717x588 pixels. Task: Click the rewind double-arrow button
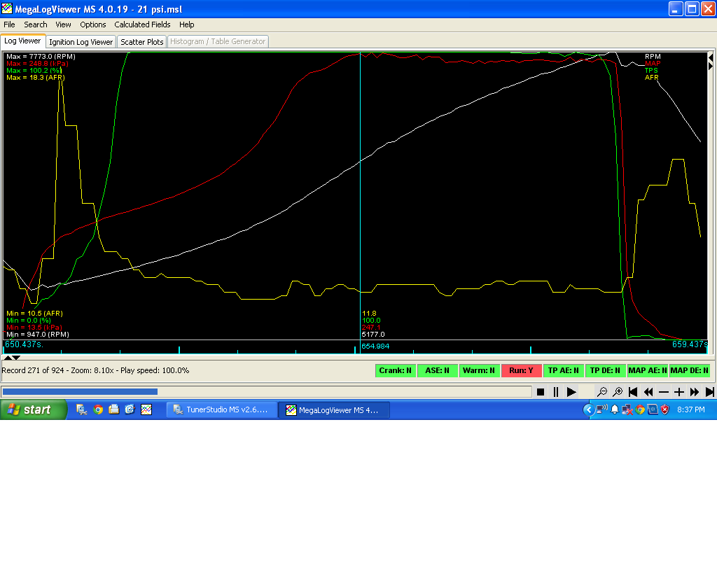648,392
